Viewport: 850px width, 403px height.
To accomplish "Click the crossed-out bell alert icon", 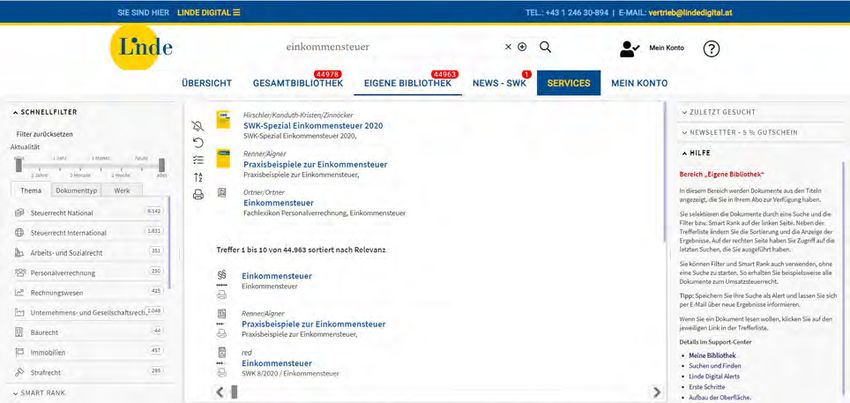I will click(198, 125).
